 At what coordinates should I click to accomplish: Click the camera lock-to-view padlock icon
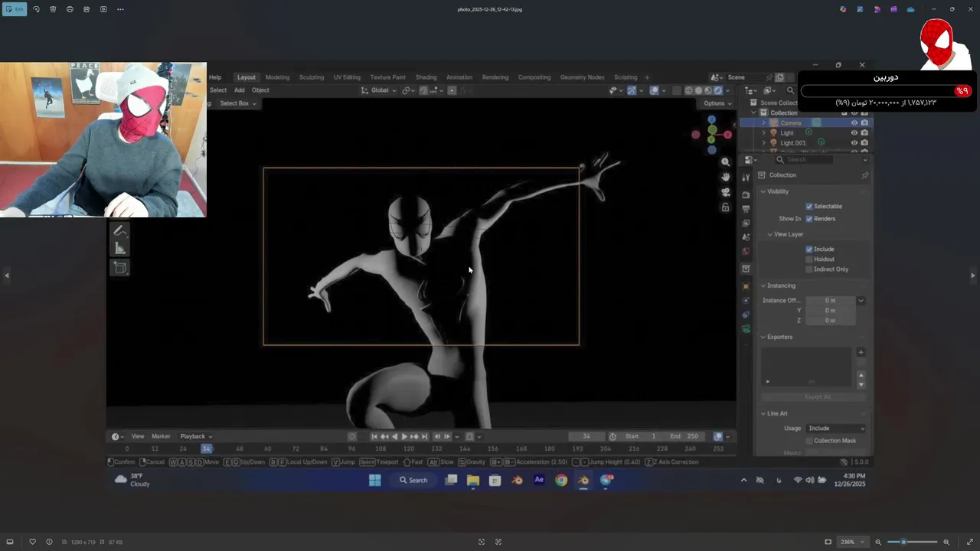725,207
